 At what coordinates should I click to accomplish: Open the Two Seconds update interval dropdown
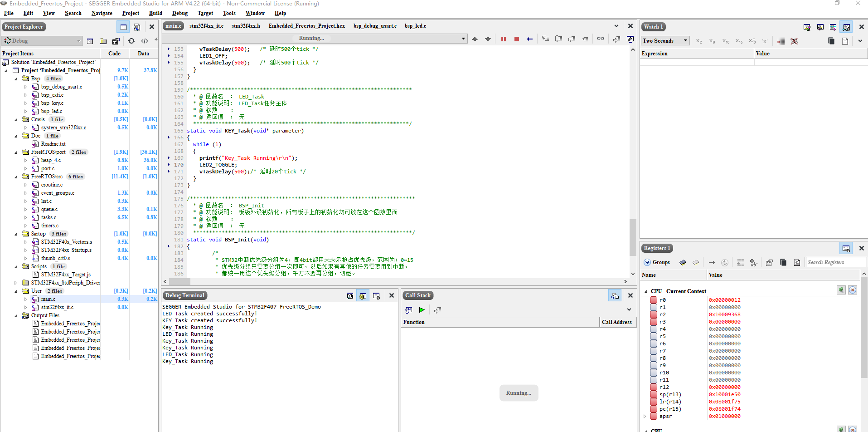[x=665, y=41]
